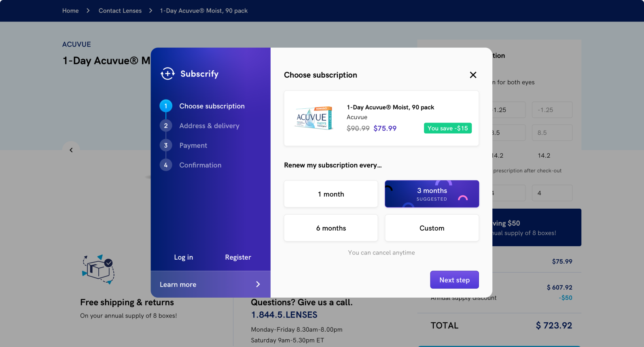Screen dimensions: 644x347
Task: Click the ACUVUE brand name text
Action: coord(76,44)
